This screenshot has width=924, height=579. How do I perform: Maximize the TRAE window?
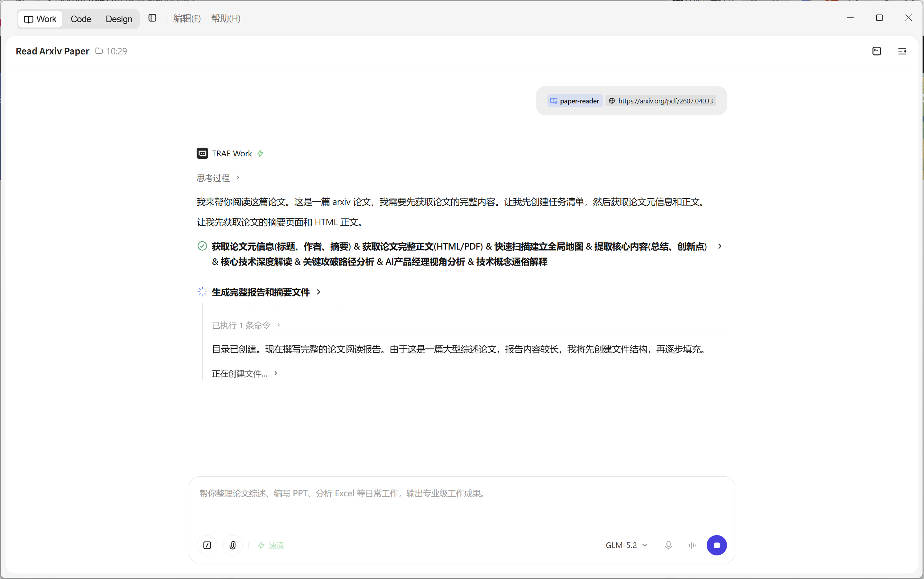[x=879, y=18]
